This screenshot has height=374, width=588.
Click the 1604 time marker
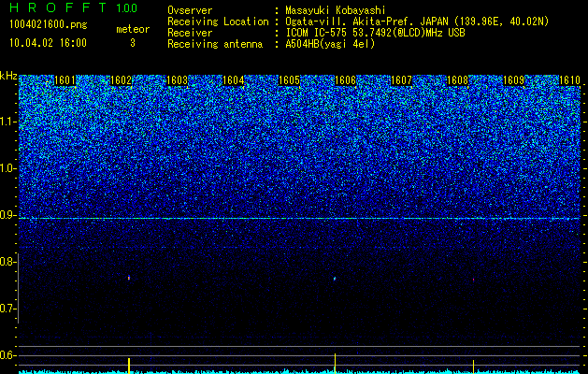(x=233, y=80)
